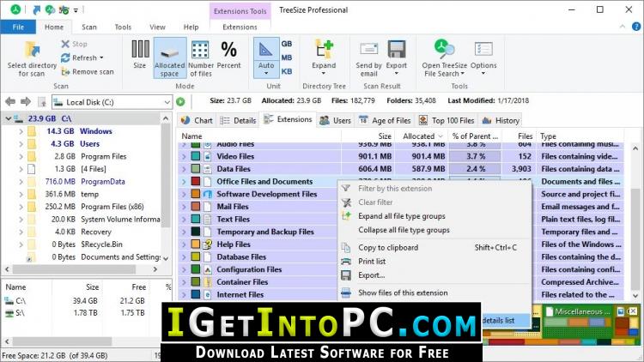Select Copy to clipboard menu item

(x=434, y=248)
